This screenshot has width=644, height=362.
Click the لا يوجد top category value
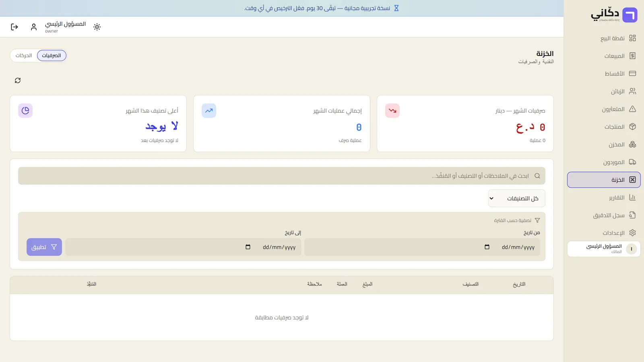point(162,126)
